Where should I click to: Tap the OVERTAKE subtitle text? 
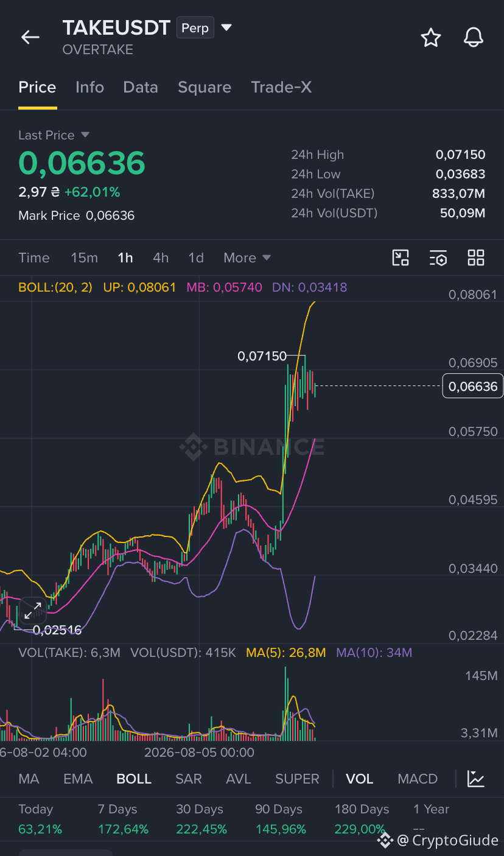tap(98, 50)
